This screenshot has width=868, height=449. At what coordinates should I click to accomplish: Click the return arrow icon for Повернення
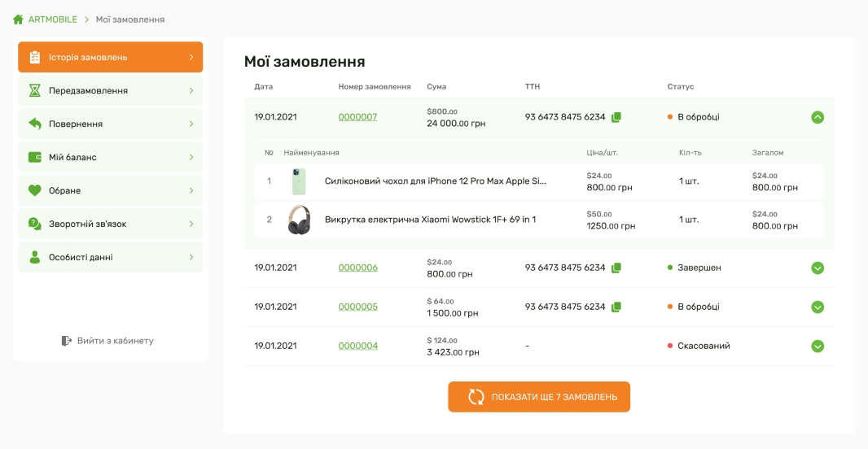pyautogui.click(x=34, y=124)
